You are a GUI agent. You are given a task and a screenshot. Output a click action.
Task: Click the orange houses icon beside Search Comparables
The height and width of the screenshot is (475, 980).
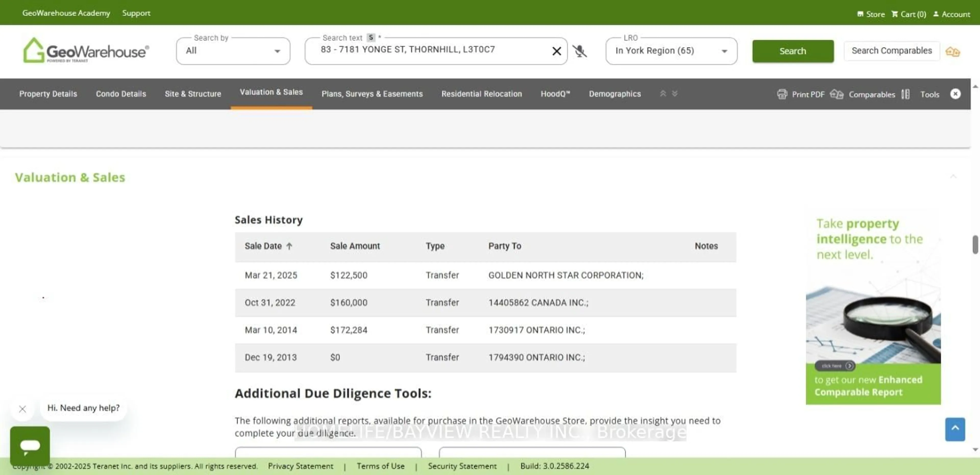953,51
